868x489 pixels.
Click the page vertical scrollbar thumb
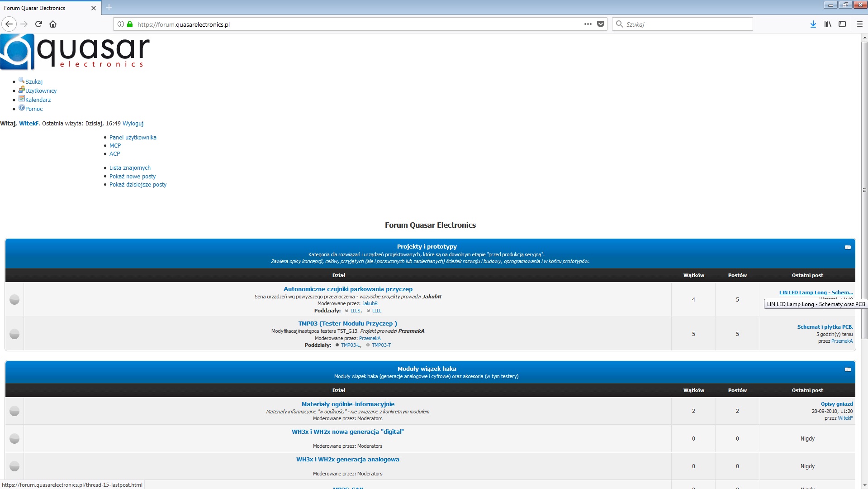point(864,190)
